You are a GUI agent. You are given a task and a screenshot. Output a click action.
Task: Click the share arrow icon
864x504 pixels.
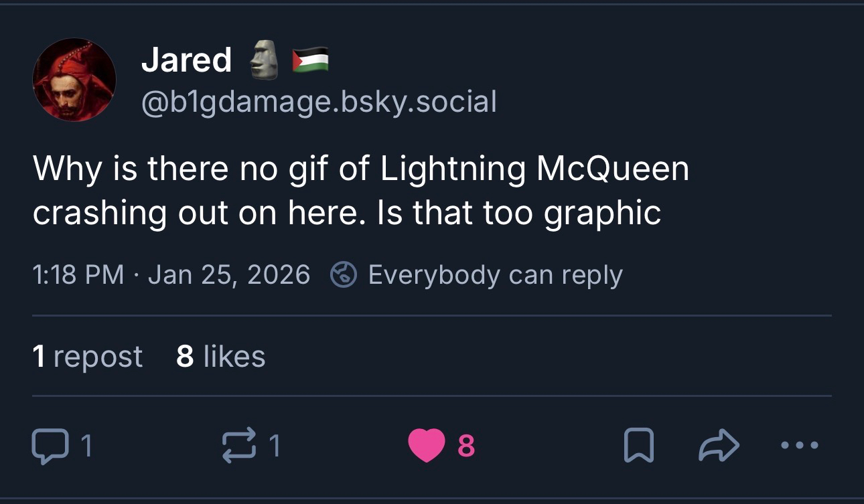719,446
